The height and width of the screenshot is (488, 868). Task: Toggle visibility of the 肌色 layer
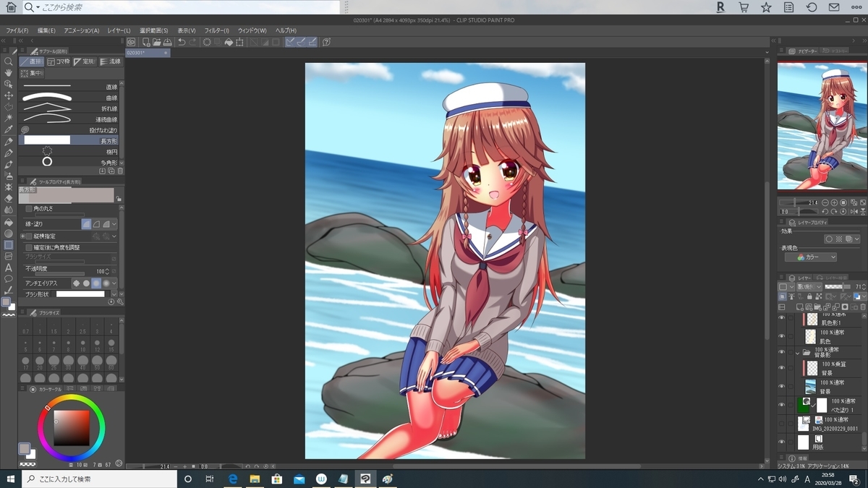click(781, 336)
